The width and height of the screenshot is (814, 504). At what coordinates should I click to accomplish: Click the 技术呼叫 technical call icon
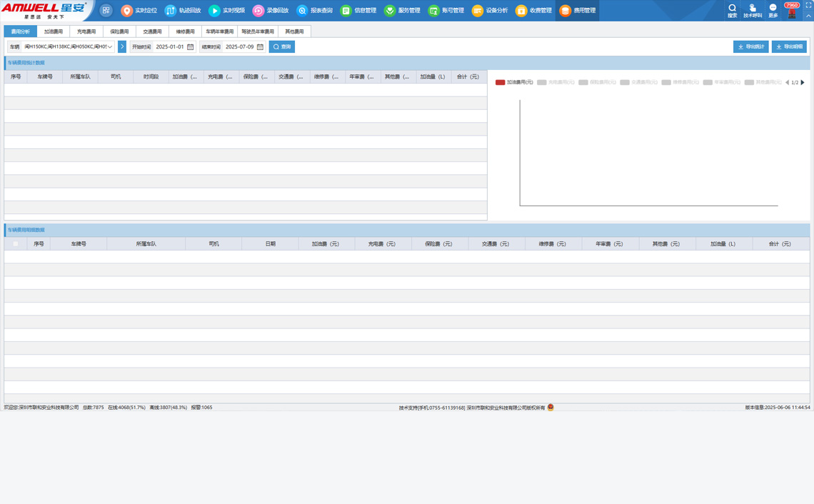[753, 10]
